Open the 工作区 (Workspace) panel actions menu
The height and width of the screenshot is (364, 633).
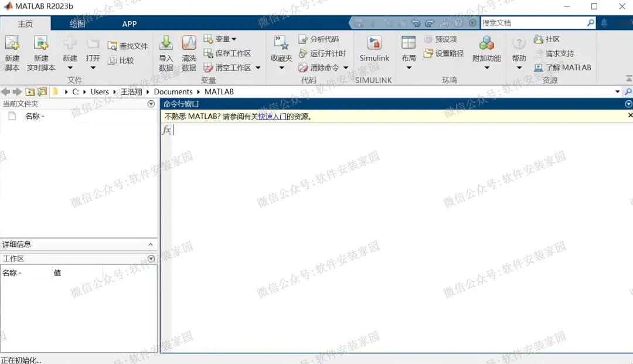click(x=151, y=258)
